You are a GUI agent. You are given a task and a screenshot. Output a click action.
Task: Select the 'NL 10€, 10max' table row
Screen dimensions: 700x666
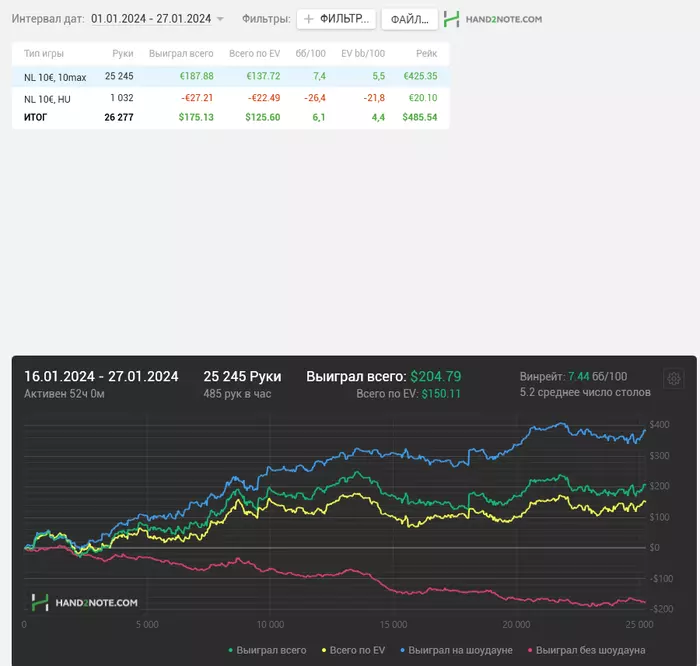tap(55, 76)
